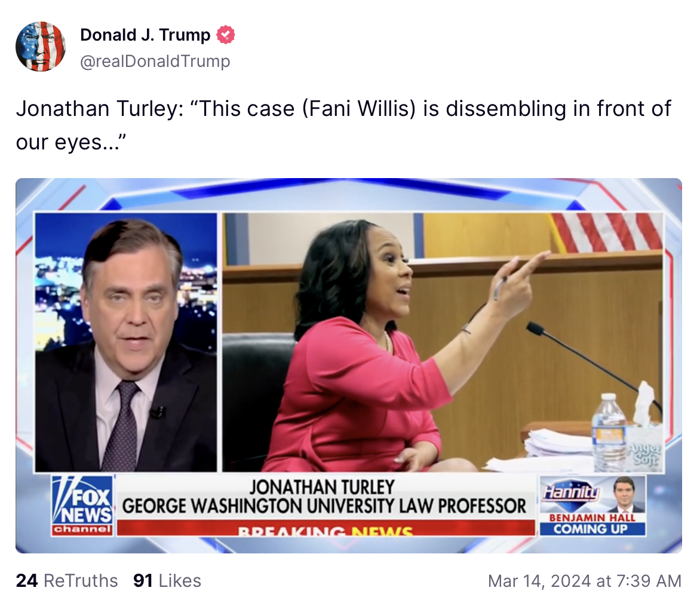Click the Hannity show logo
The width and height of the screenshot is (700, 606).
click(572, 492)
